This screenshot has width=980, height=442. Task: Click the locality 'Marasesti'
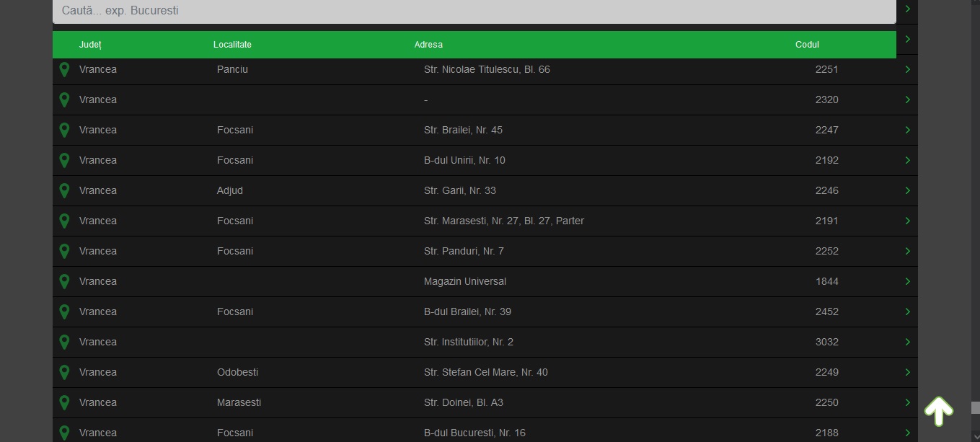pos(239,402)
